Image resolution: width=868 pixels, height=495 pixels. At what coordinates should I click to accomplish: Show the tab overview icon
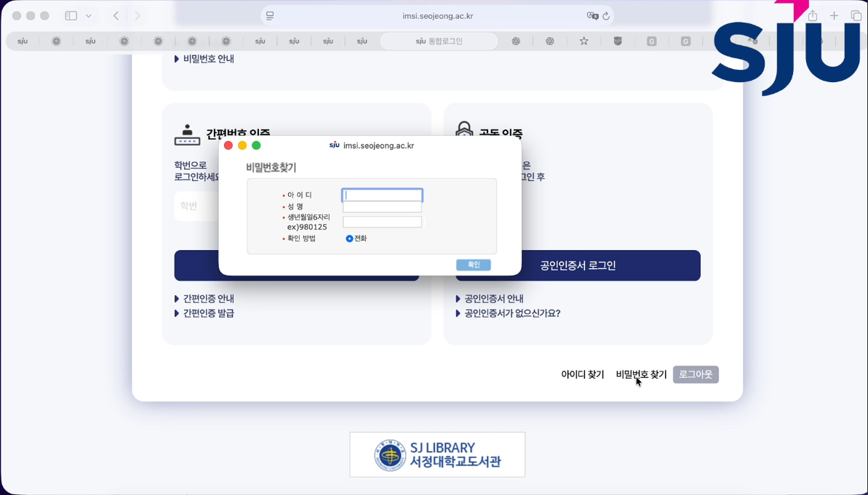tap(856, 16)
